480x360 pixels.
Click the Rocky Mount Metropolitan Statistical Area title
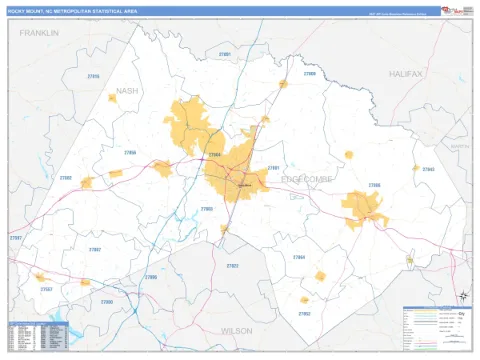coord(73,11)
